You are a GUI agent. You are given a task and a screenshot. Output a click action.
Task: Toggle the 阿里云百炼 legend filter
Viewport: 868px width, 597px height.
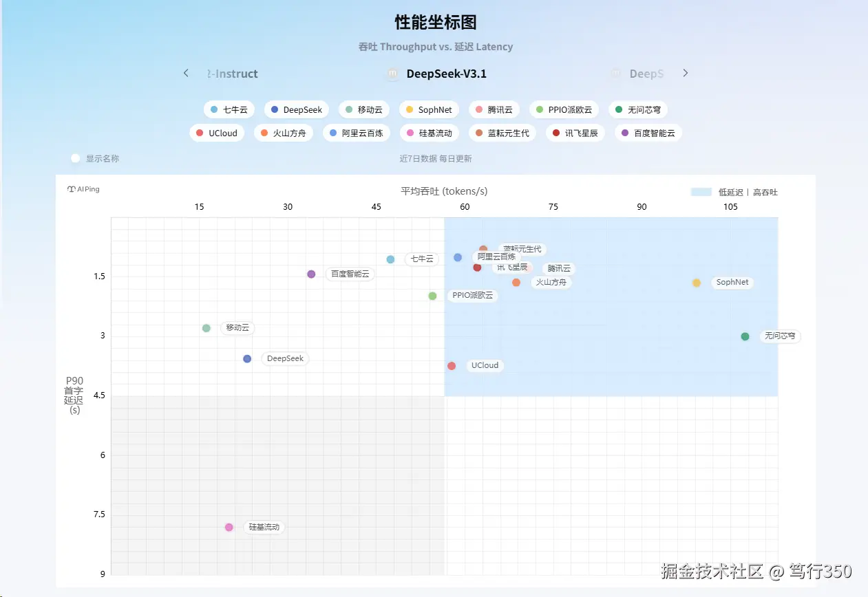tap(357, 133)
